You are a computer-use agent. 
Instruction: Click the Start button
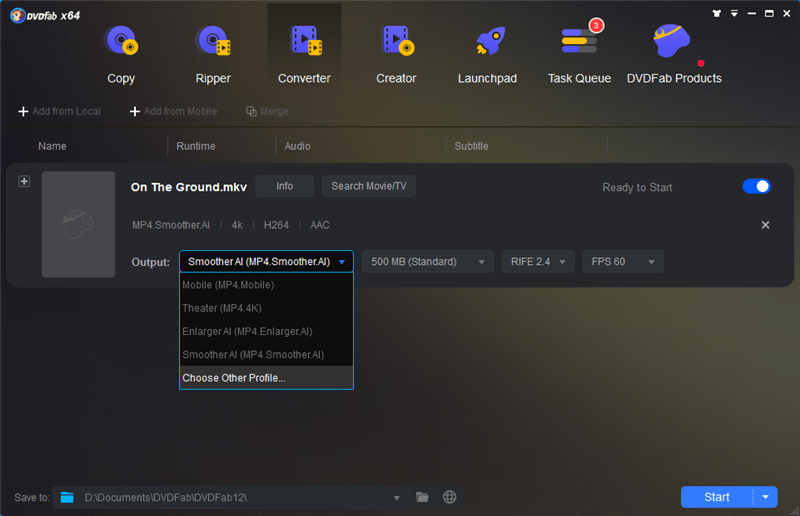coord(716,497)
